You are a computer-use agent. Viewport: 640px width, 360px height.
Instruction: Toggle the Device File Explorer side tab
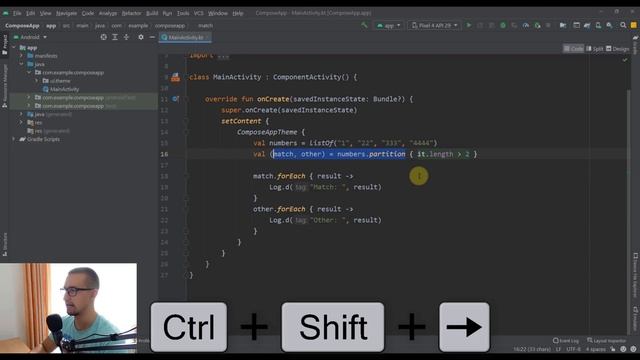click(x=636, y=276)
